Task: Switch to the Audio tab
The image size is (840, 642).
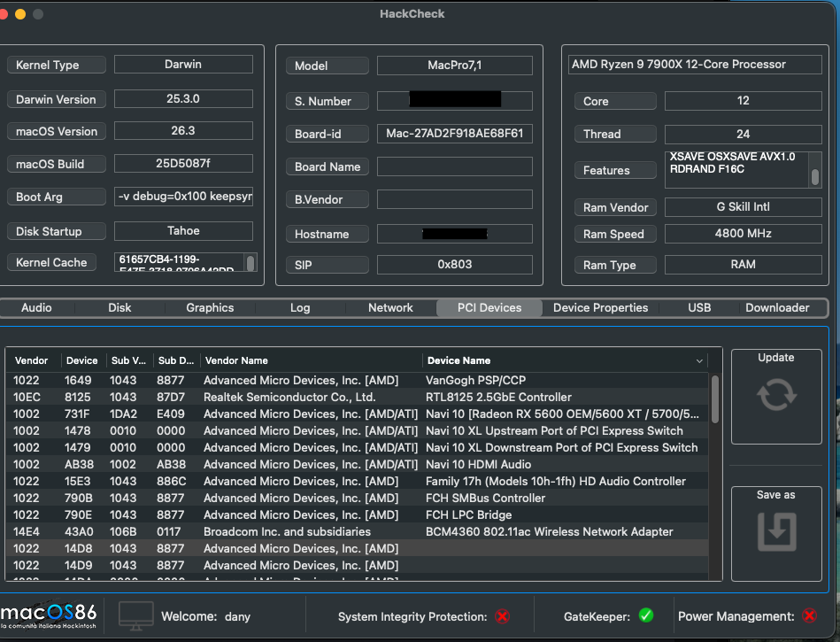Action: pos(36,308)
